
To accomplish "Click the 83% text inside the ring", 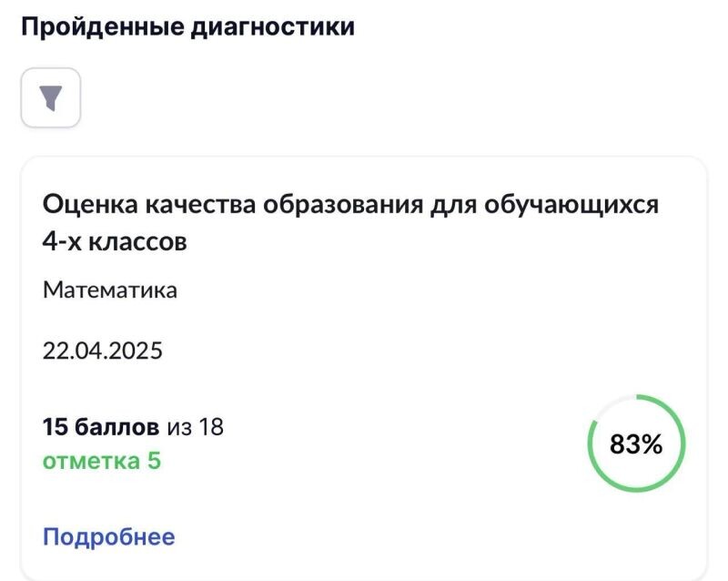I will [636, 444].
